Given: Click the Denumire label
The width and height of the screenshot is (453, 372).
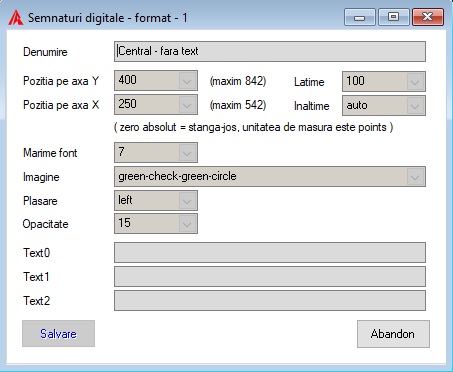Looking at the screenshot, I should pos(45,52).
